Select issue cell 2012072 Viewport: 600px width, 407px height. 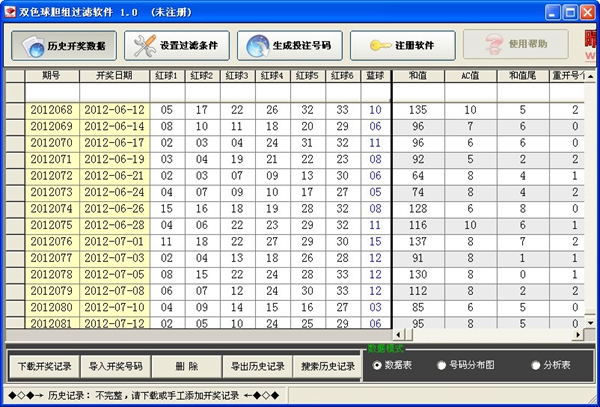tap(52, 176)
